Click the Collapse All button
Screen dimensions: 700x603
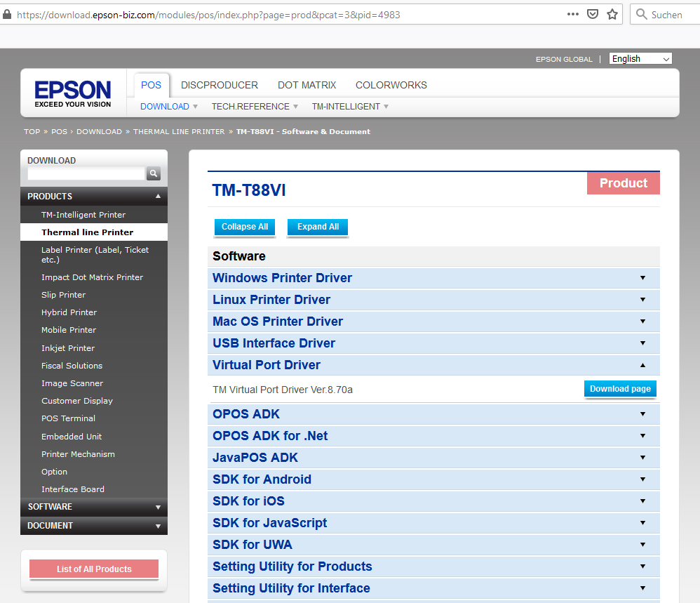245,227
